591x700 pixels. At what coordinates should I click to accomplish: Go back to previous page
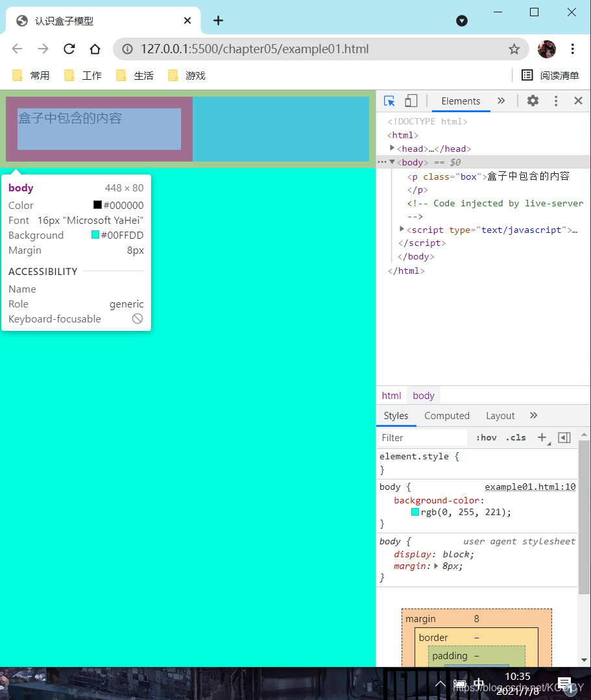pyautogui.click(x=17, y=49)
